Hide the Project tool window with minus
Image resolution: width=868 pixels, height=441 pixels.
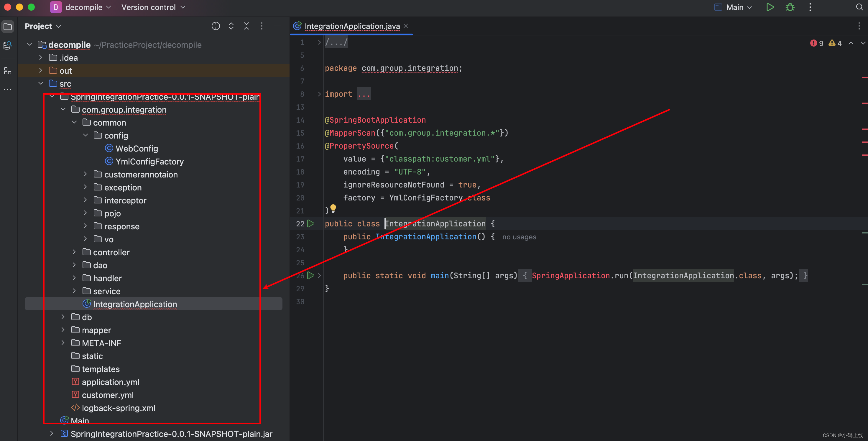277,26
